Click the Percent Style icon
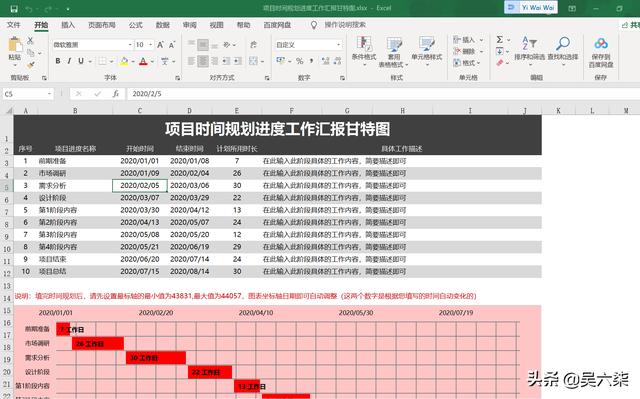 (300, 61)
